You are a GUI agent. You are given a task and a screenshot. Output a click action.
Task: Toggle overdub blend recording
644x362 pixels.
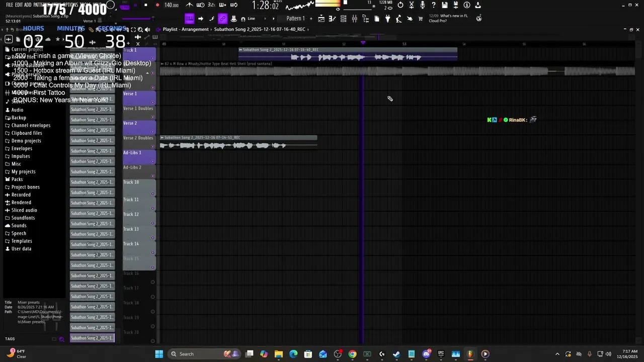(222, 5)
